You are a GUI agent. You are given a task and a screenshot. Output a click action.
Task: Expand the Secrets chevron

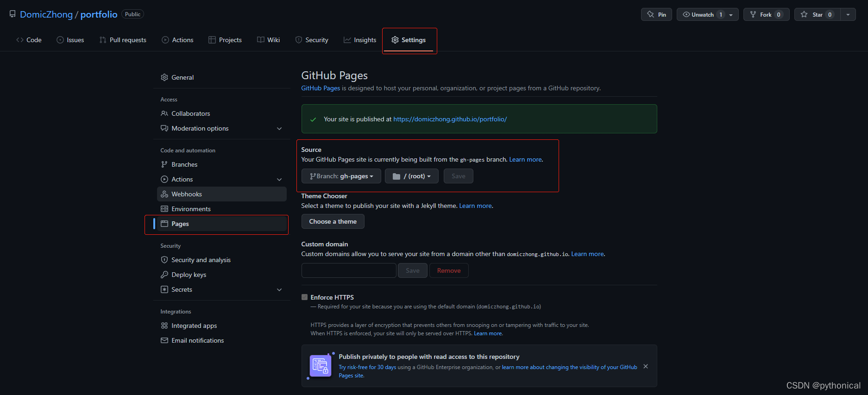pyautogui.click(x=279, y=289)
